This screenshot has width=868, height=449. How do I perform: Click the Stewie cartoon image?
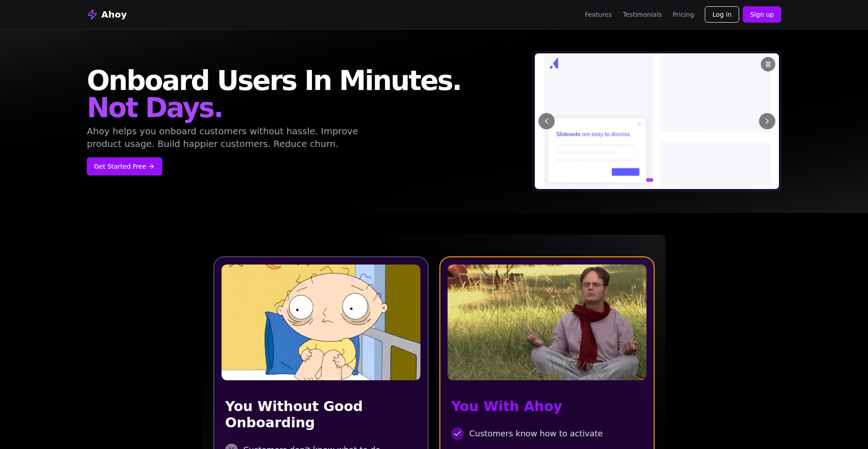pyautogui.click(x=321, y=322)
